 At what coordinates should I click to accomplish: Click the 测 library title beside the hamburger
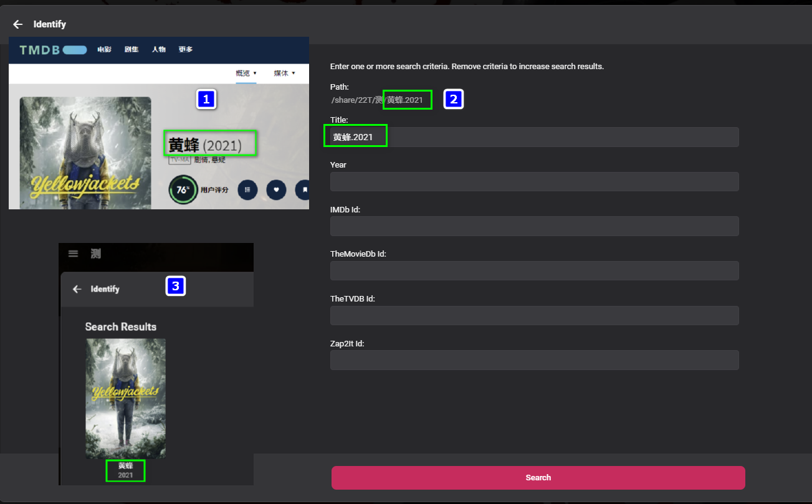[x=95, y=254]
